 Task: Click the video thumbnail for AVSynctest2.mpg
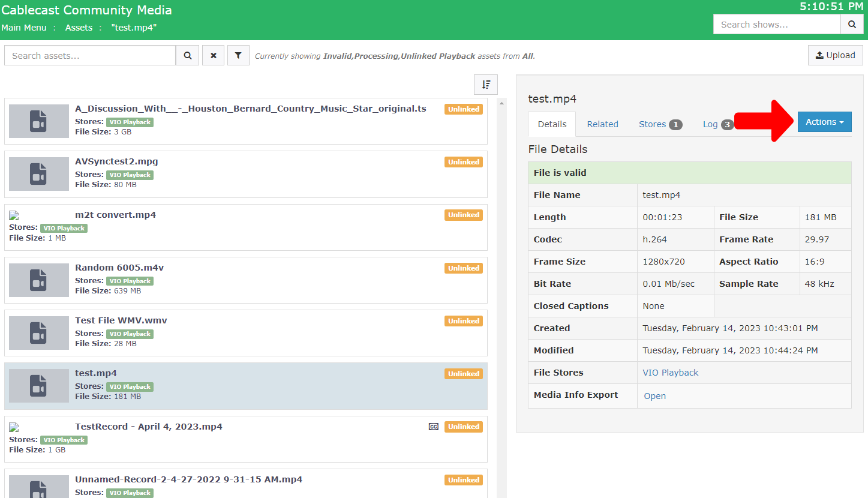(x=39, y=174)
